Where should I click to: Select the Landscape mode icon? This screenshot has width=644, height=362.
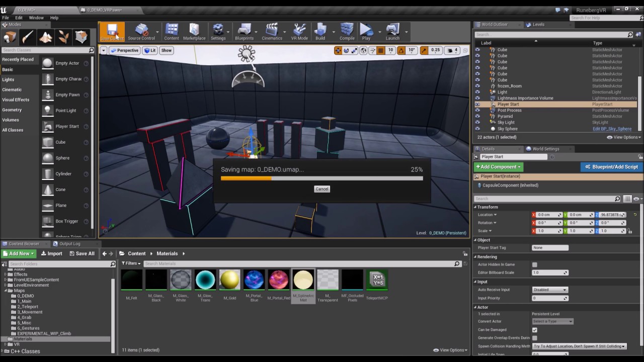click(x=46, y=37)
